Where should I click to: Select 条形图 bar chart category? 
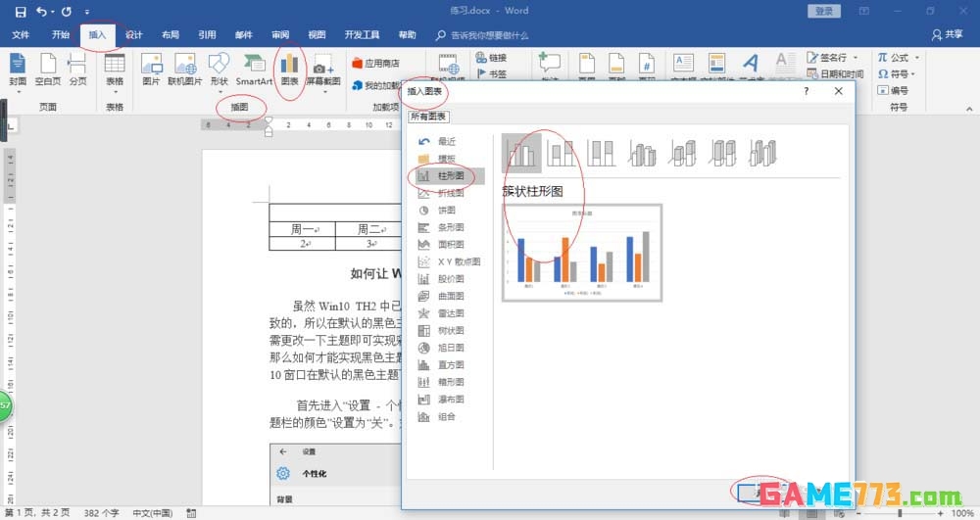pos(451,227)
